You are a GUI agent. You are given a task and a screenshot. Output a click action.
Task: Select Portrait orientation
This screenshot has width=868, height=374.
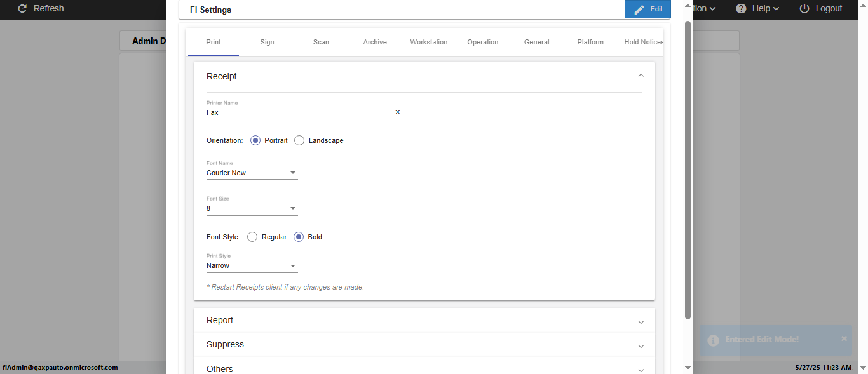(x=255, y=140)
